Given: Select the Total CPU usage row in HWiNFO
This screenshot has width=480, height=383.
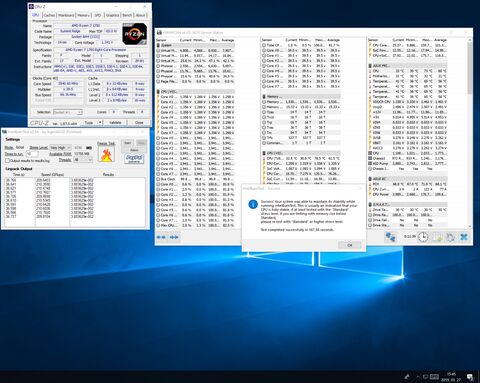Looking at the screenshot, I should click(301, 45).
